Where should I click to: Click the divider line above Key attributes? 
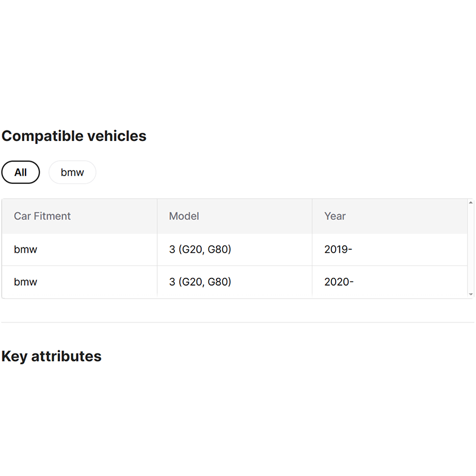(238, 322)
